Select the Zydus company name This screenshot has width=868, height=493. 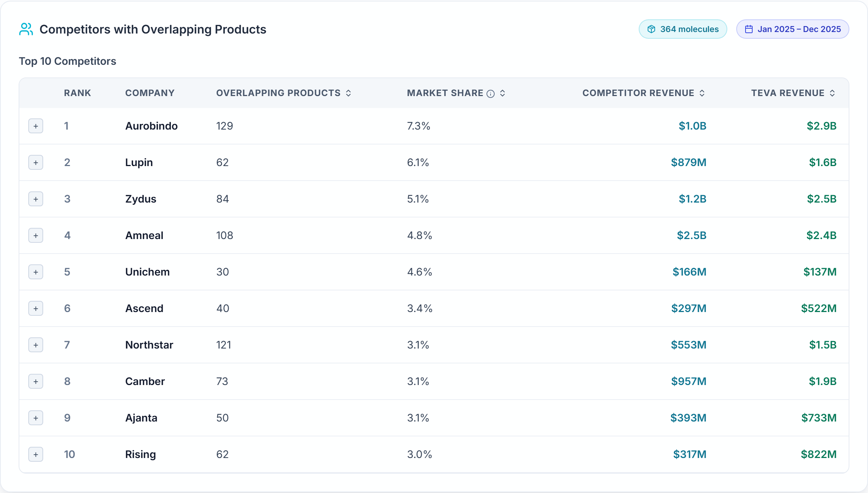(x=141, y=199)
